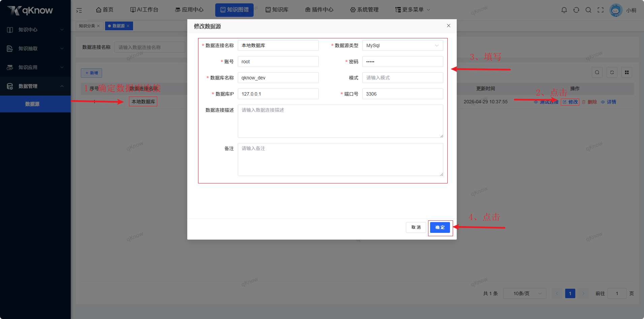Open 数据源类型 MySql dropdown
Image resolution: width=644 pixels, height=319 pixels.
click(402, 45)
